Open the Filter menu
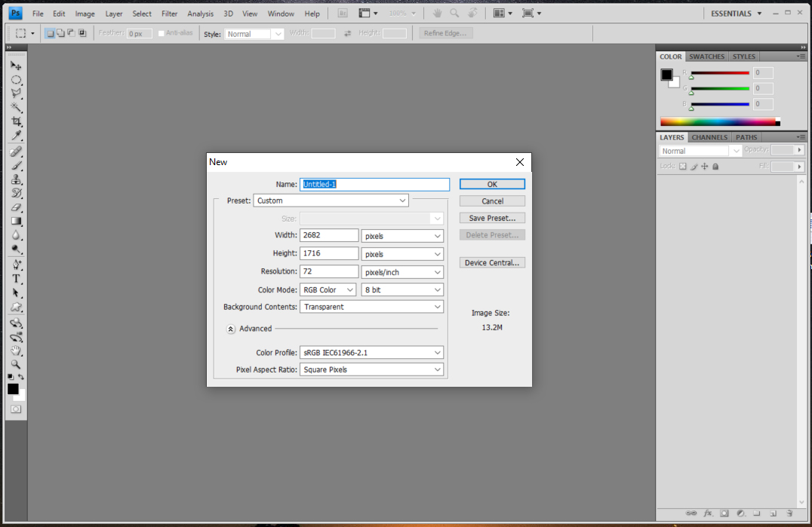812x527 pixels. tap(169, 14)
